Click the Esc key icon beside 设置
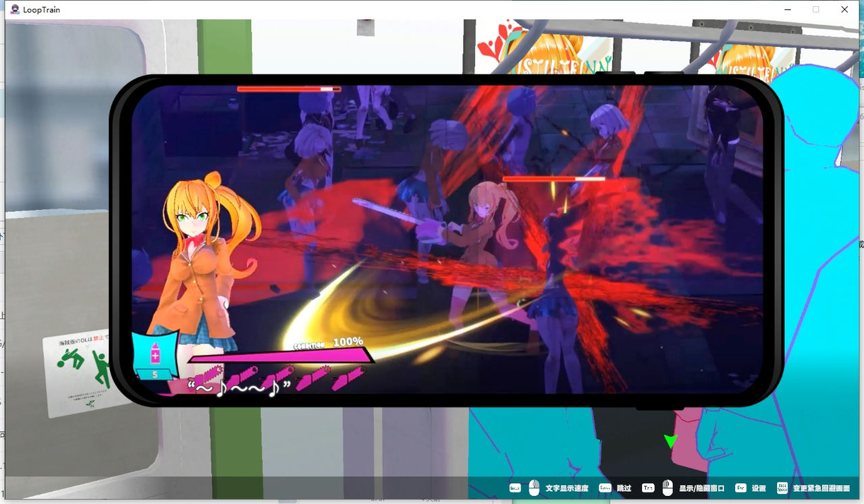Image resolution: width=864 pixels, height=504 pixels. click(x=740, y=488)
